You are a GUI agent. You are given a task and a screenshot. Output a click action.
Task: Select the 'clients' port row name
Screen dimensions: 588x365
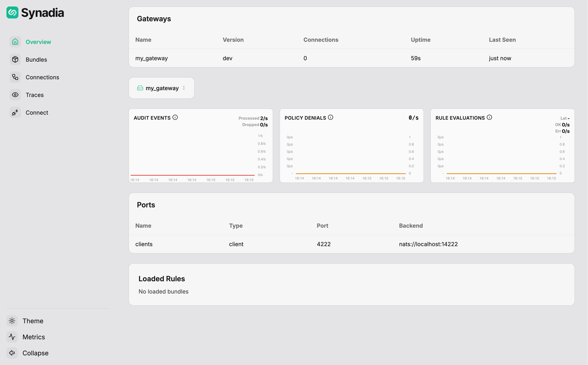click(144, 244)
